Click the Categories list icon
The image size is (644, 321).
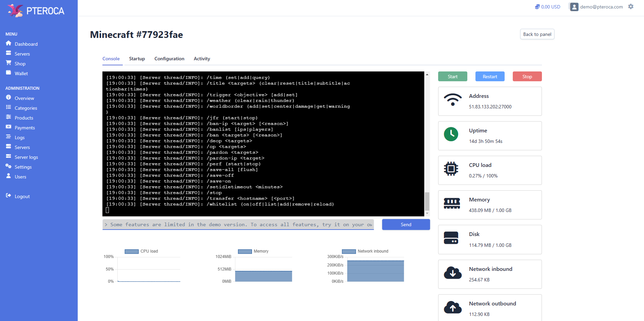point(8,107)
